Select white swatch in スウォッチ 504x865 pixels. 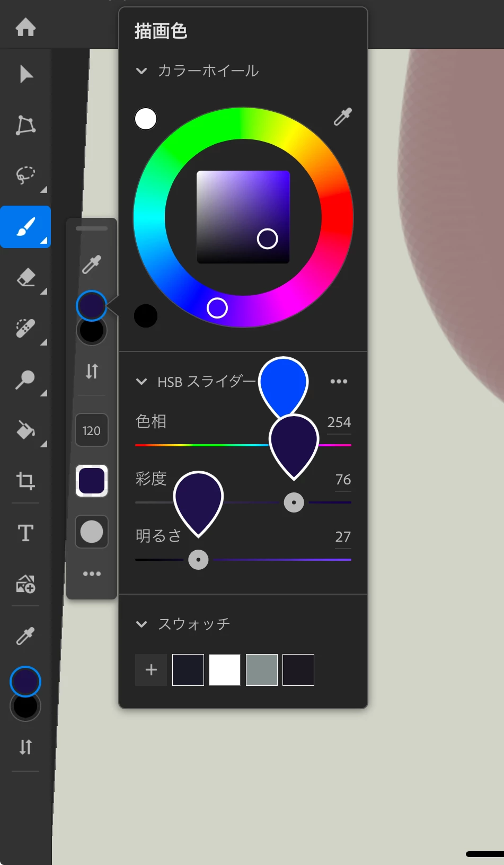point(225,670)
